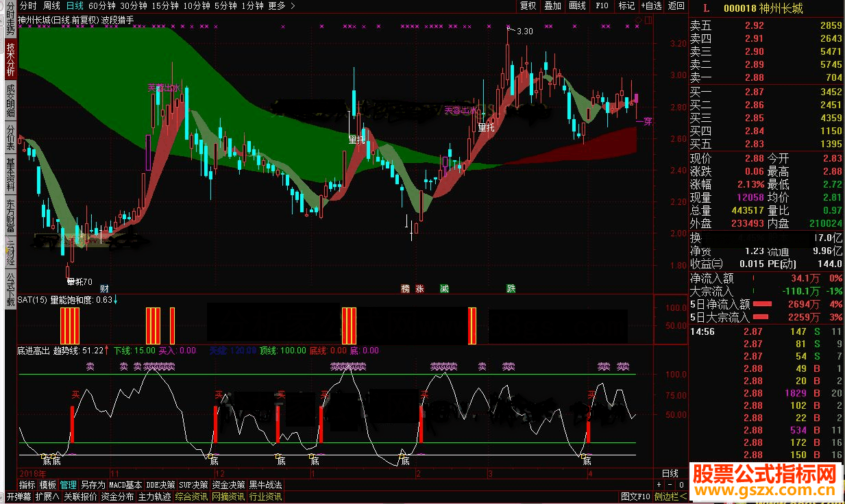The width and height of the screenshot is (845, 504).
Task: Switch to the 30分钟 period
Action: (133, 5)
